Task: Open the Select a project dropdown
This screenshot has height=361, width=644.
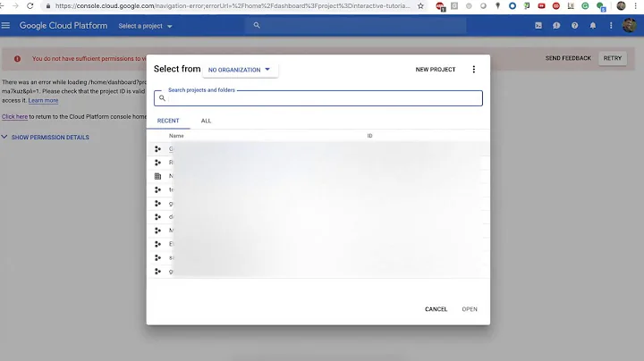Action: 146,26
